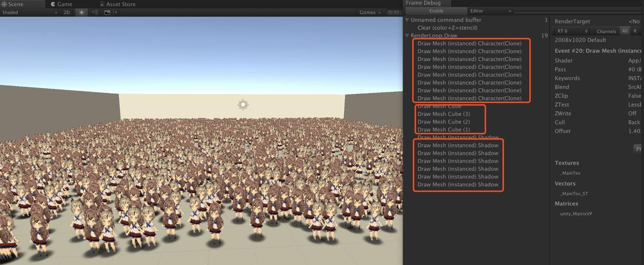Screen dimensions: 644x265
Task: Click the RenderTarget label
Action: pos(573,21)
